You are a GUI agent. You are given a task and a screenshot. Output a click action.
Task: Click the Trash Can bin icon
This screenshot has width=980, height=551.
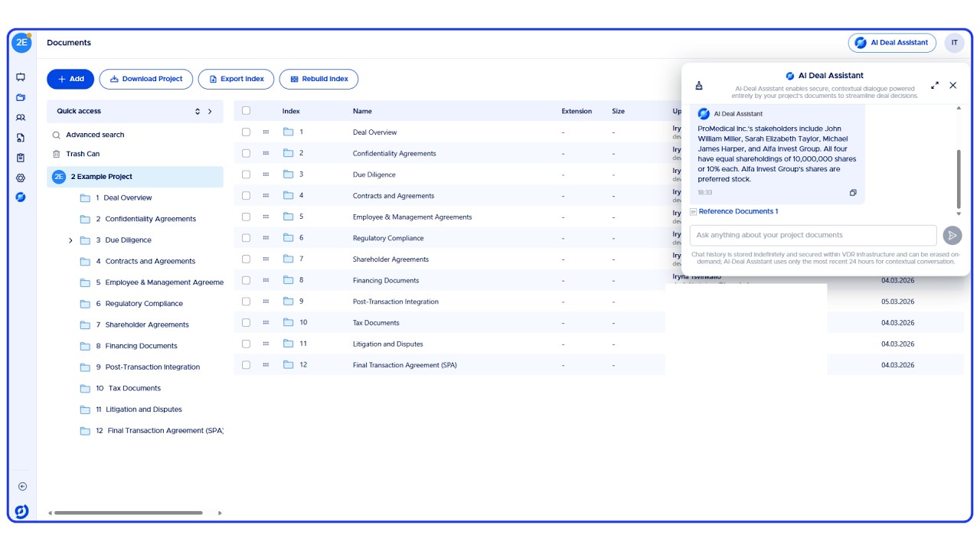pos(56,154)
